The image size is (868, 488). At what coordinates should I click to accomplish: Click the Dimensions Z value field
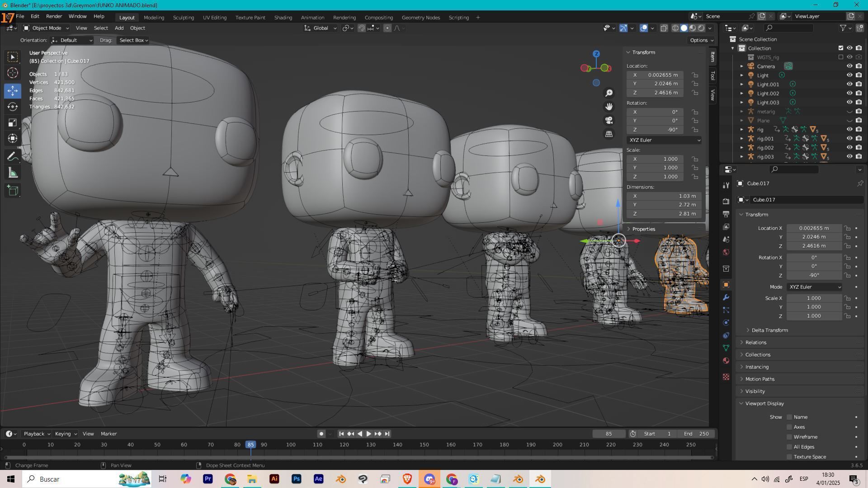click(x=664, y=214)
